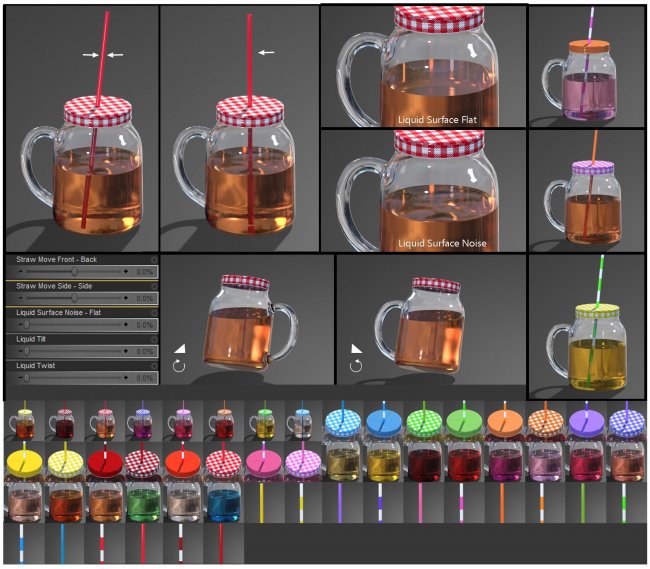Click tilt triangle icon beside jar with left-side handle
This screenshot has width=650, height=569.
355,348
